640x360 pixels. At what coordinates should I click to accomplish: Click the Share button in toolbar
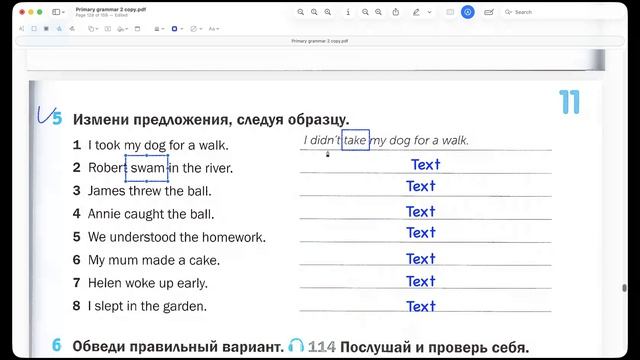tap(396, 12)
